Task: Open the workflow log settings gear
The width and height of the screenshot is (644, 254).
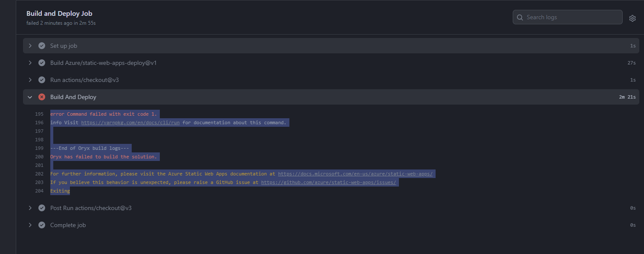Action: pyautogui.click(x=632, y=18)
